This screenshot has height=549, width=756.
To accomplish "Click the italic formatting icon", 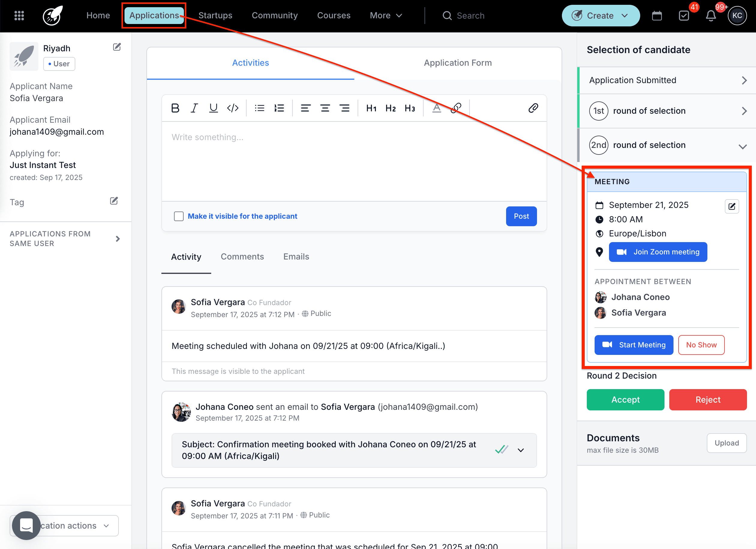I will (194, 108).
